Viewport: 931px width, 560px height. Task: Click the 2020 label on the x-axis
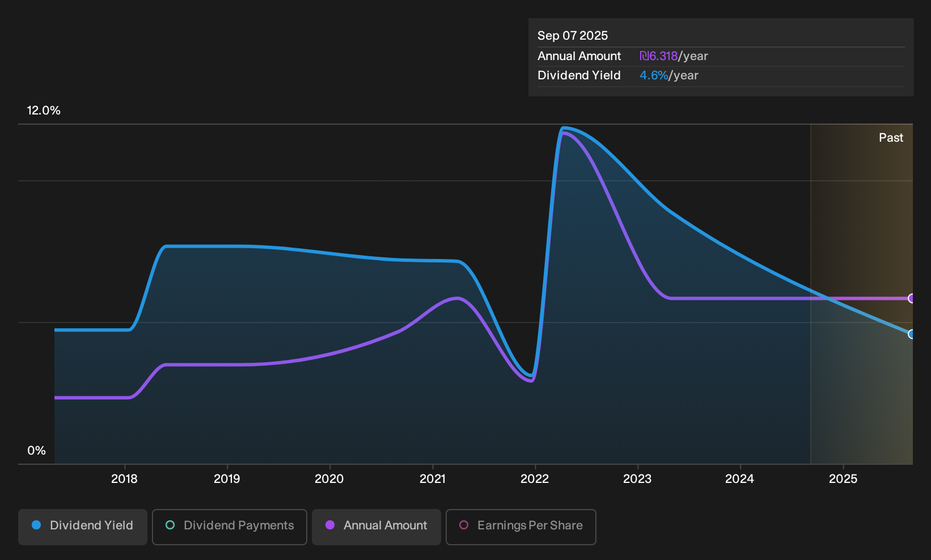[329, 479]
